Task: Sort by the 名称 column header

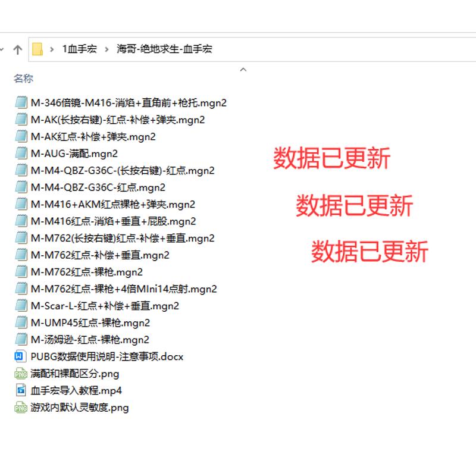Action: tap(23, 79)
